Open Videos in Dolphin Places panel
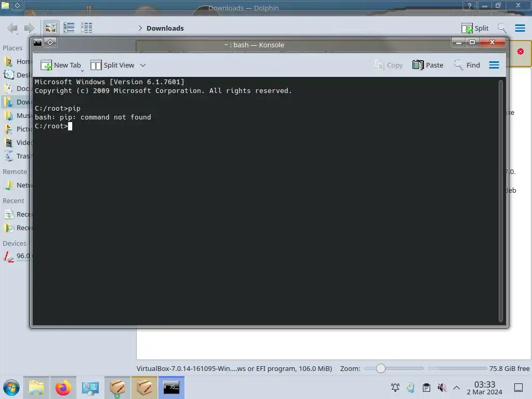 pos(17,142)
